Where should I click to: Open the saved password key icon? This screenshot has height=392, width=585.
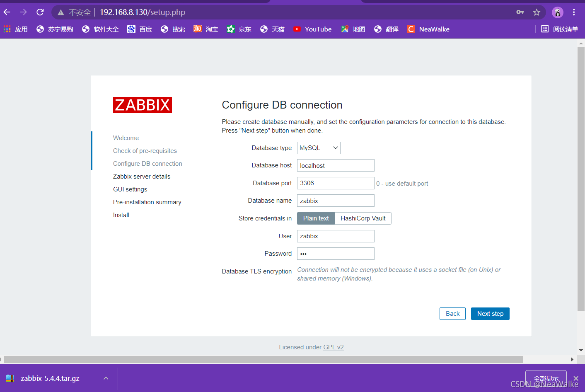click(520, 12)
